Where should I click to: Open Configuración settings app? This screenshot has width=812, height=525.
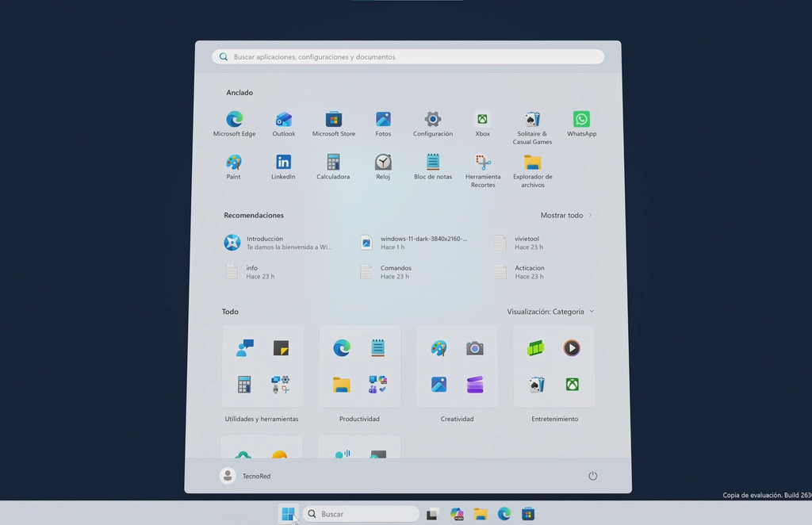click(x=433, y=124)
